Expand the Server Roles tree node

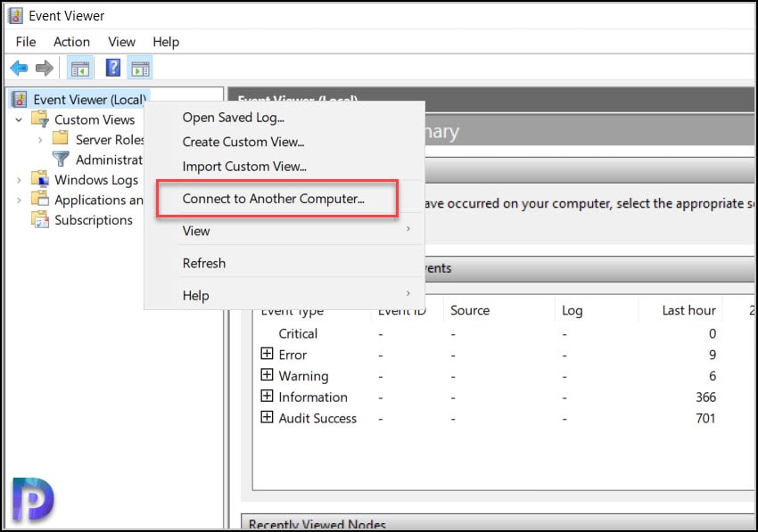point(40,140)
